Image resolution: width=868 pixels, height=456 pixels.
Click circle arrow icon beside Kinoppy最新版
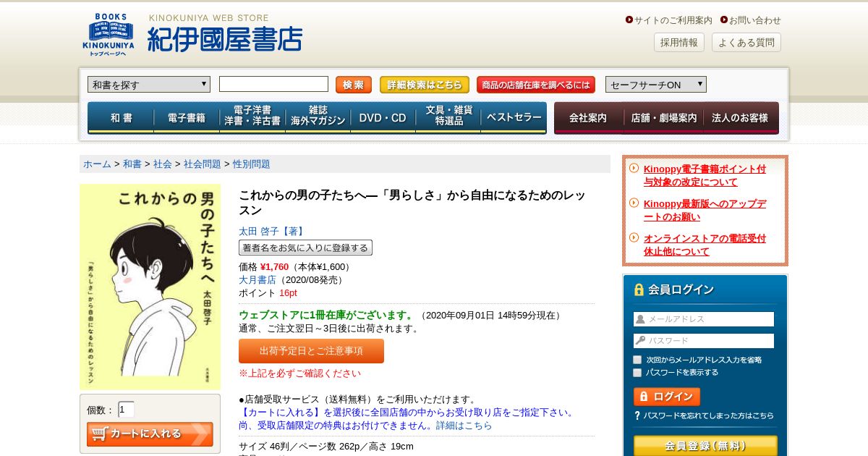pyautogui.click(x=634, y=203)
